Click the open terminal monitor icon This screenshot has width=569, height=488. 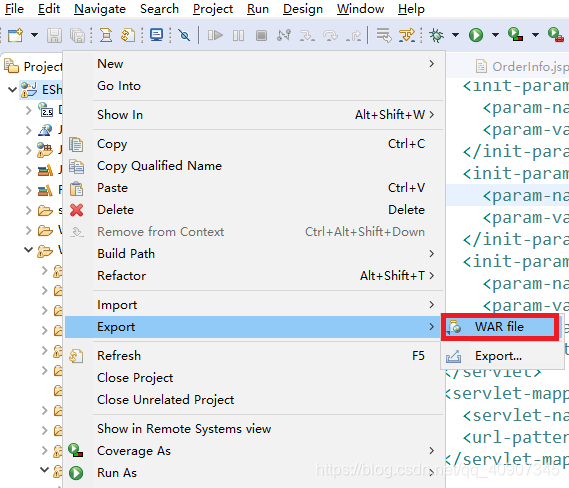[156, 35]
